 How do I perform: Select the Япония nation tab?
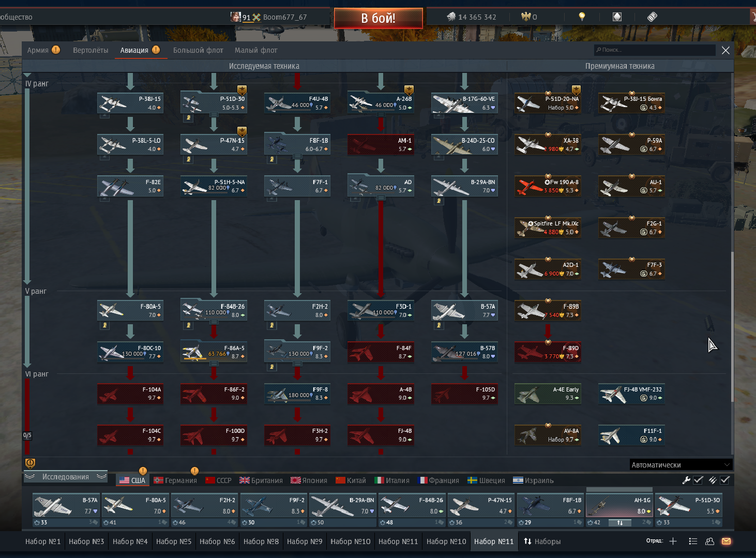coord(309,480)
